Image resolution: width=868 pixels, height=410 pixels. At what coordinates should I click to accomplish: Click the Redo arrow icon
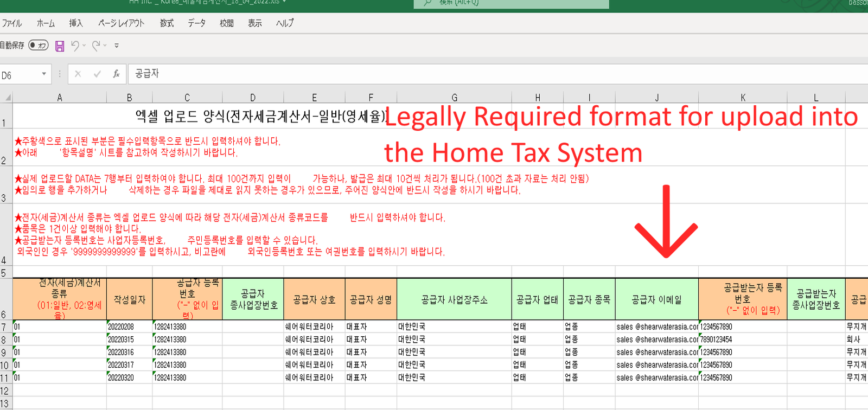tap(96, 46)
